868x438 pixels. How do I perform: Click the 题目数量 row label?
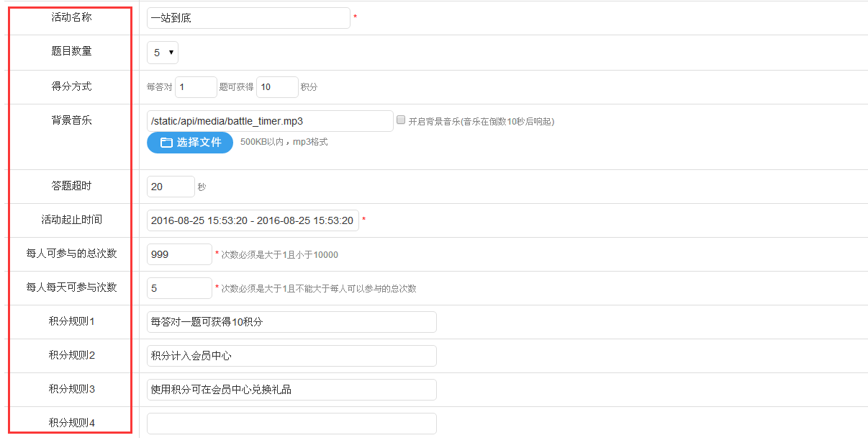pos(71,51)
